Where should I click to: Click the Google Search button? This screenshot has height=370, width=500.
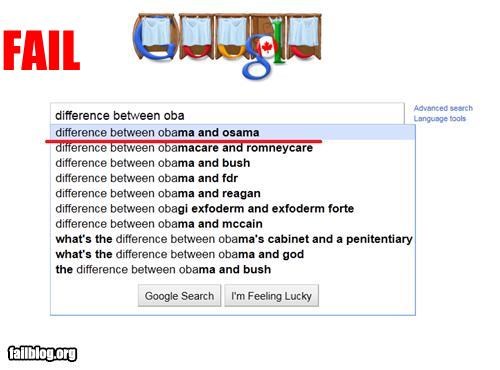179,296
